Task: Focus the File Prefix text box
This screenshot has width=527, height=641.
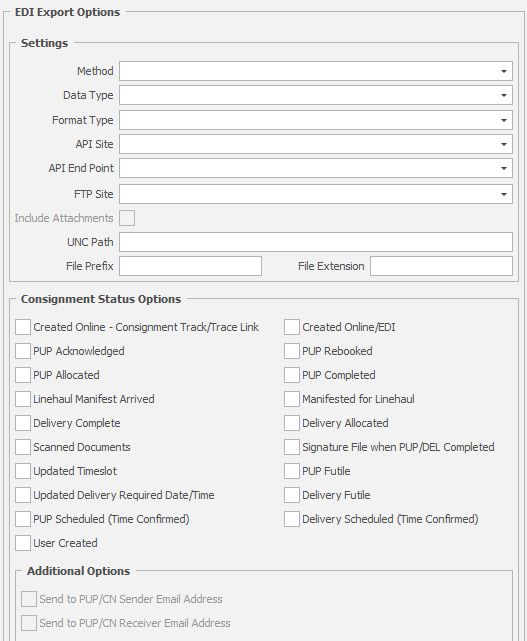Action: [x=190, y=266]
